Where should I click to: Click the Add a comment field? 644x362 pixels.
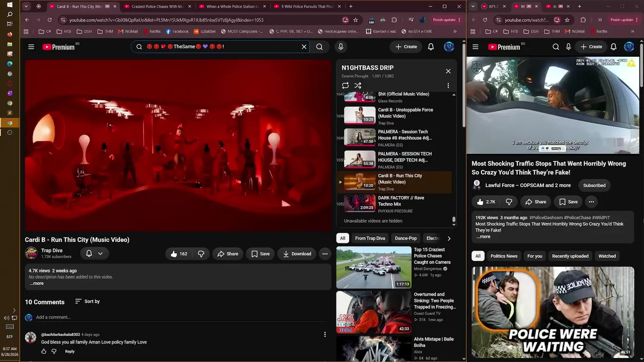pyautogui.click(x=181, y=317)
